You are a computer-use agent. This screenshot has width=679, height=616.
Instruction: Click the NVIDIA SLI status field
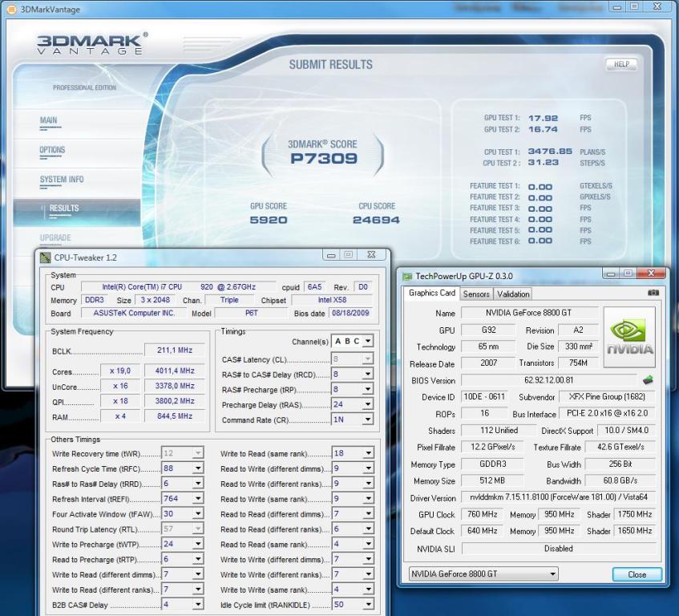[x=559, y=549]
